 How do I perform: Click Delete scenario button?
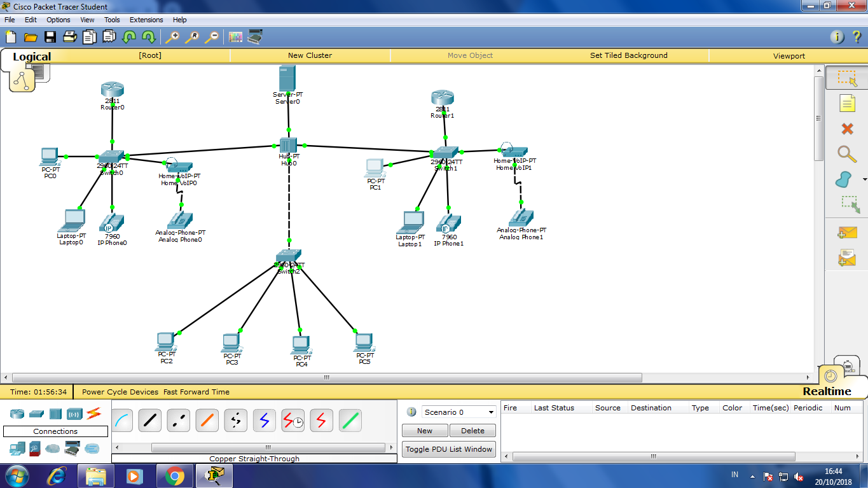coord(472,431)
